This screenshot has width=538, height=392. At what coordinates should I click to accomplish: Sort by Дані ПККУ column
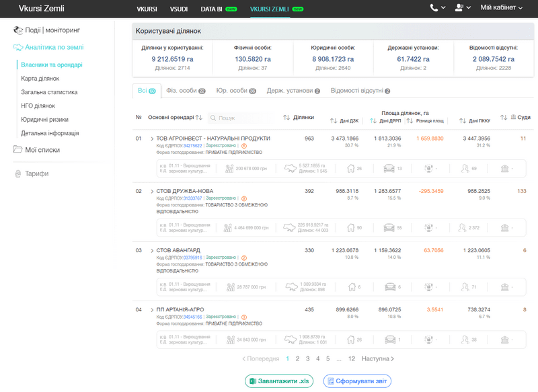point(463,121)
